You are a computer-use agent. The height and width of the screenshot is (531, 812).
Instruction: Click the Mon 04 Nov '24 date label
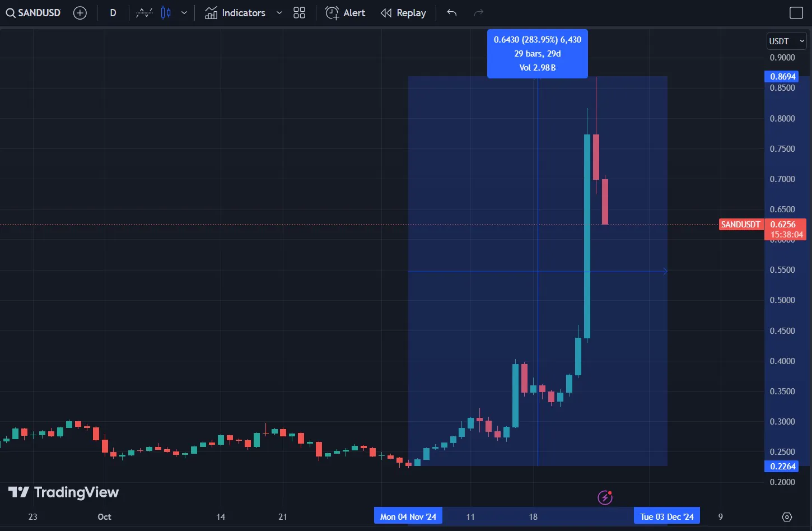[x=408, y=516]
